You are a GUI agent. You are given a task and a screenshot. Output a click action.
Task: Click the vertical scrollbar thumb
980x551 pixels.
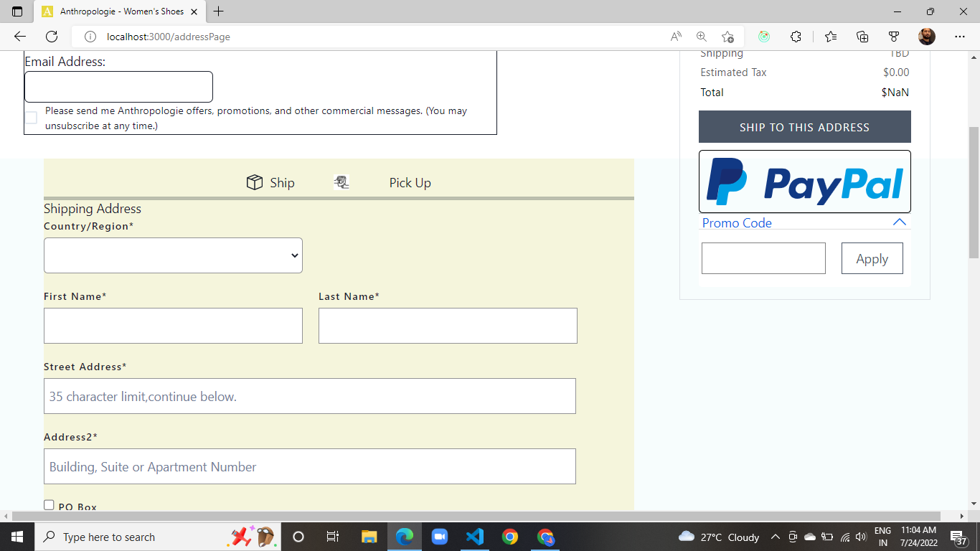(974, 192)
